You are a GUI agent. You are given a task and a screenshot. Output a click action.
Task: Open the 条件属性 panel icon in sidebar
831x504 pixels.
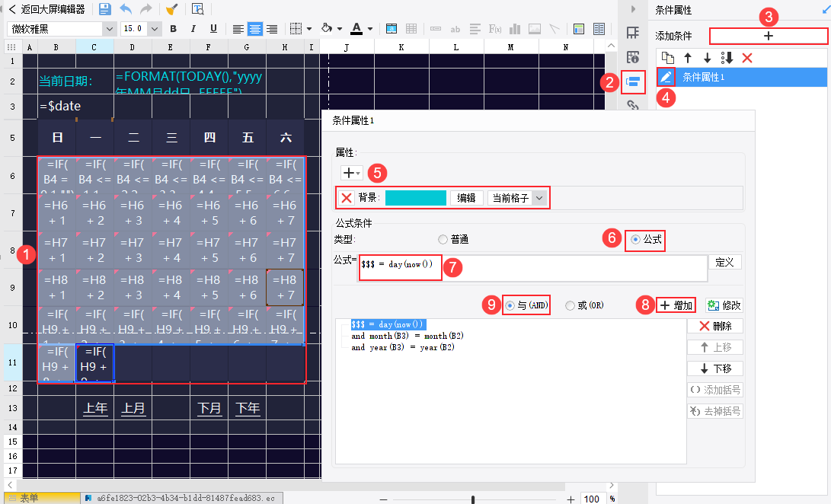click(x=632, y=81)
